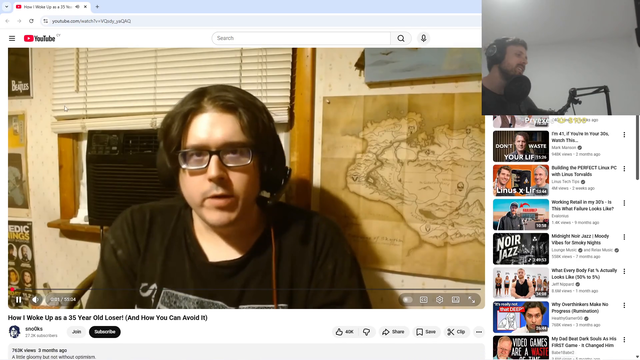The height and width of the screenshot is (360, 640).
Task: Toggle the autoplay switch in the player
Action: 407,300
